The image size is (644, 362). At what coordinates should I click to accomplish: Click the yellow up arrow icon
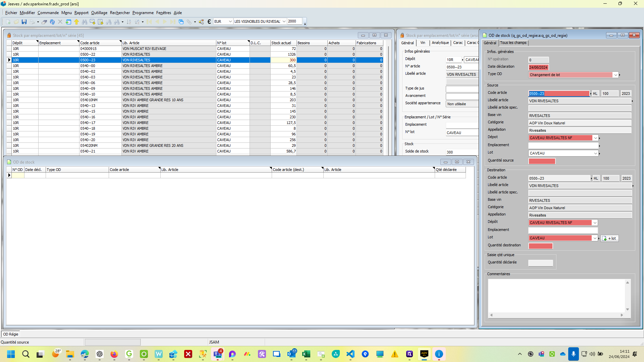(x=76, y=22)
